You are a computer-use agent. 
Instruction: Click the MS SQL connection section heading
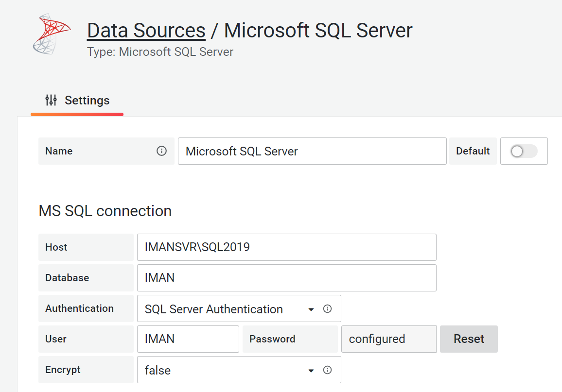point(105,211)
